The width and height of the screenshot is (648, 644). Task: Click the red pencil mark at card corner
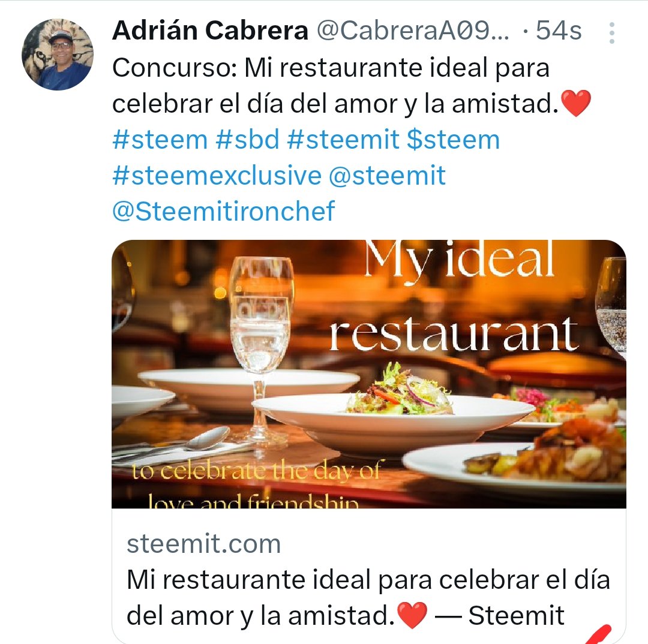(599, 635)
